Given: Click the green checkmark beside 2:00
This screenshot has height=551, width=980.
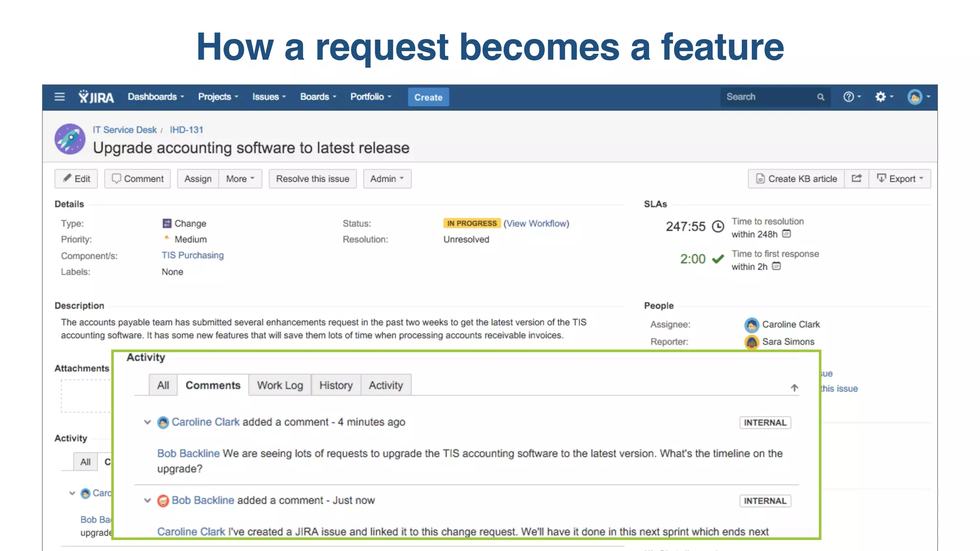Looking at the screenshot, I should (x=718, y=259).
